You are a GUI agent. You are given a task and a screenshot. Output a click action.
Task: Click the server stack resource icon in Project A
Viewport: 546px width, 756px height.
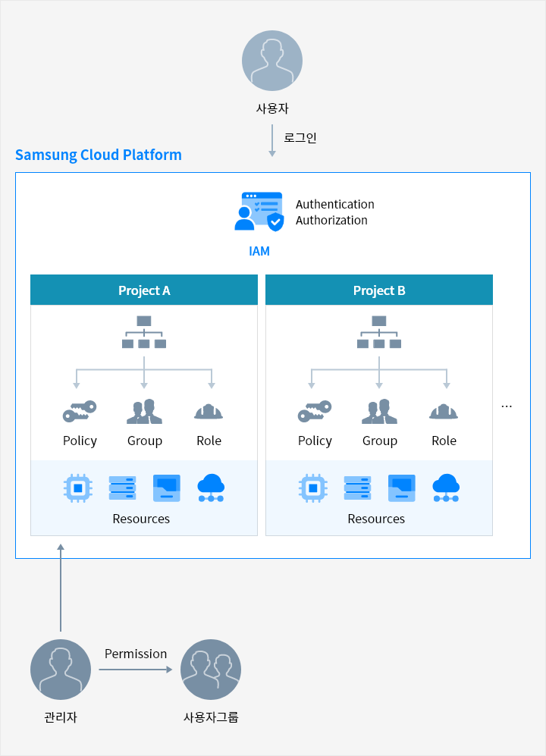(x=123, y=488)
